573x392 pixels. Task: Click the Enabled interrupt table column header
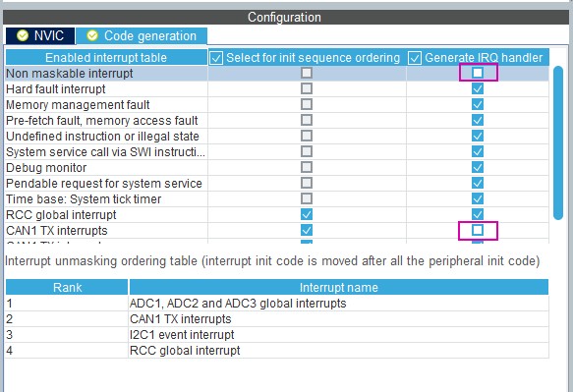pyautogui.click(x=106, y=58)
